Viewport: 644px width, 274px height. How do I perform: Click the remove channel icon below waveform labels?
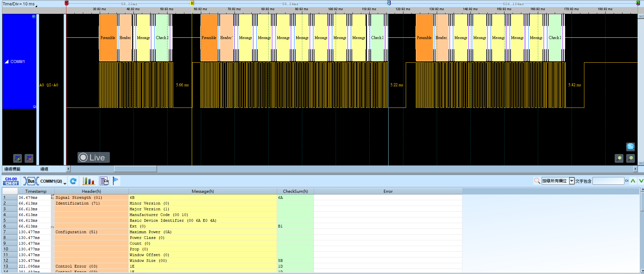click(29, 158)
